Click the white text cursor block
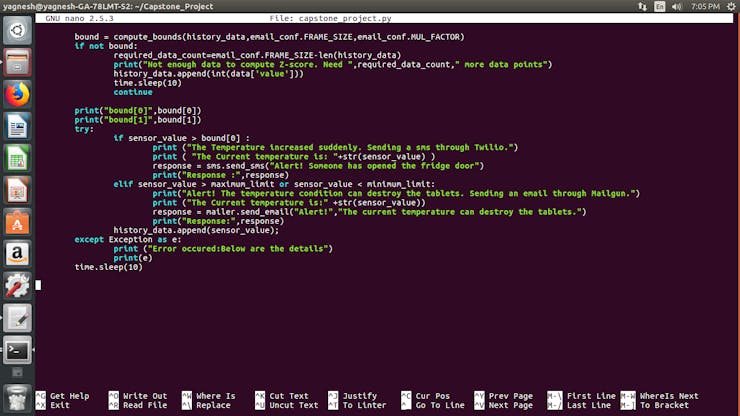The width and height of the screenshot is (740, 416). (x=38, y=285)
